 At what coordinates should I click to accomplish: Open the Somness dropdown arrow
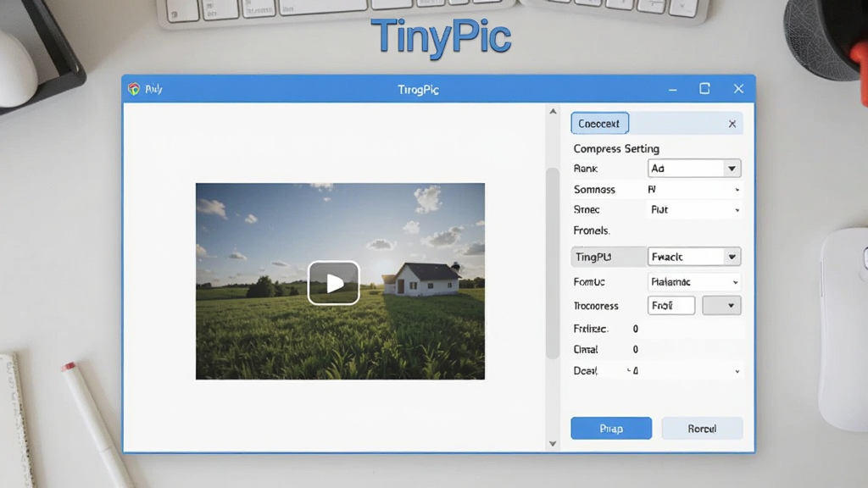pos(737,190)
